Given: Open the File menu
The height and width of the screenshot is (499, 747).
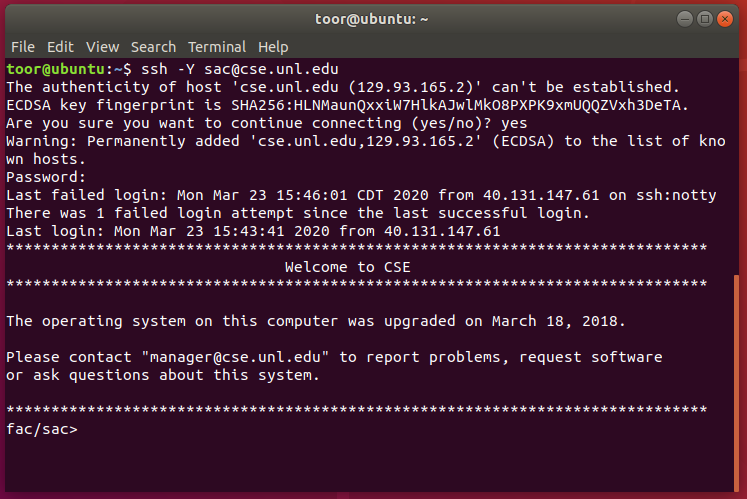Looking at the screenshot, I should click(x=22, y=47).
